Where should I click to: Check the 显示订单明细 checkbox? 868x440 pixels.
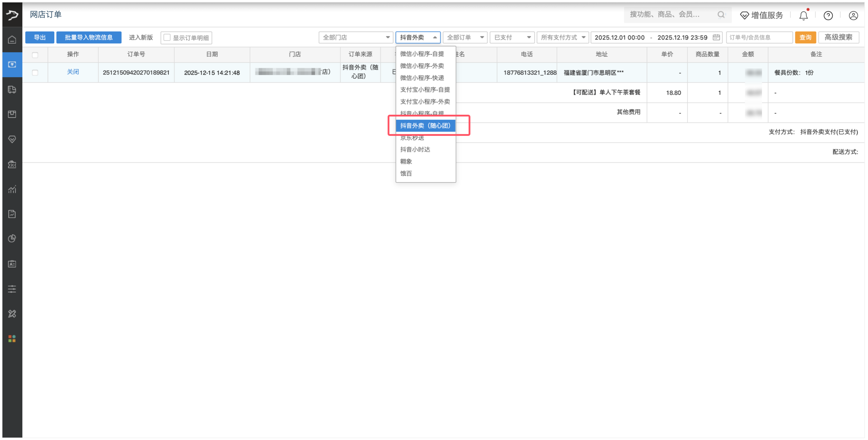(166, 37)
